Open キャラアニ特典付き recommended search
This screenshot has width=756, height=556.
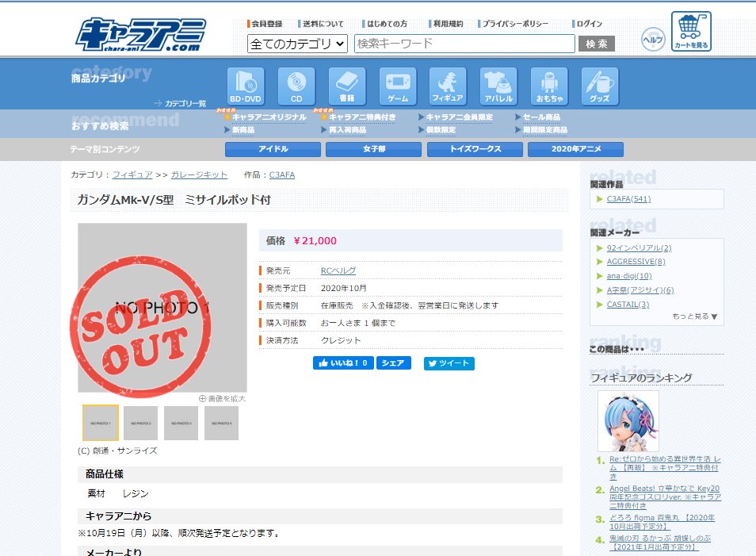362,117
